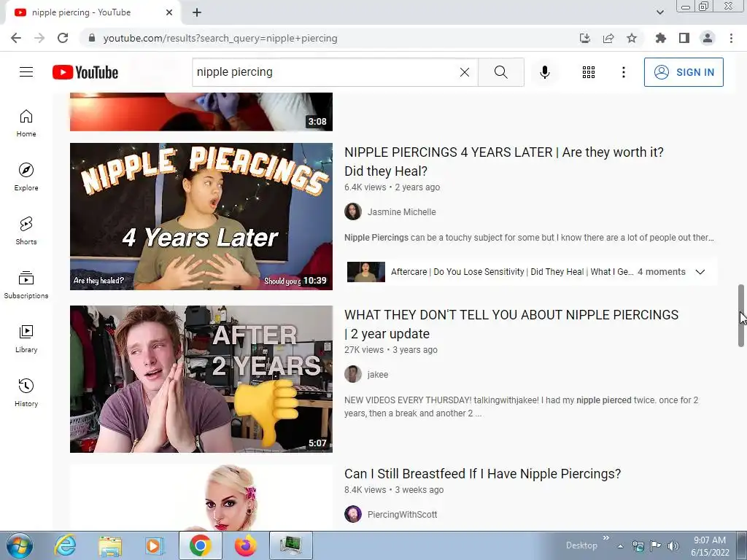Open the network tray icon

tap(638, 545)
